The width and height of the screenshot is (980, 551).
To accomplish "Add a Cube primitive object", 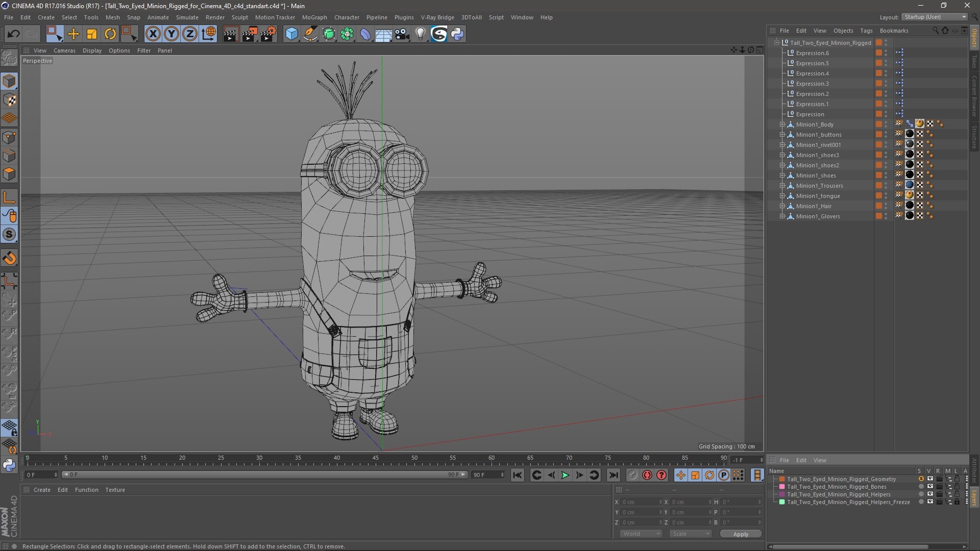I will pyautogui.click(x=291, y=34).
